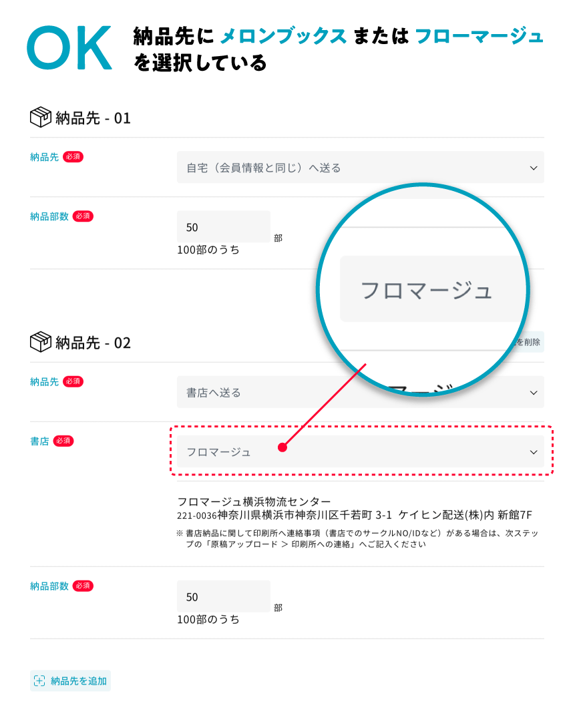Click the 書店納品に関して note text
The image size is (575, 728).
[357, 538]
